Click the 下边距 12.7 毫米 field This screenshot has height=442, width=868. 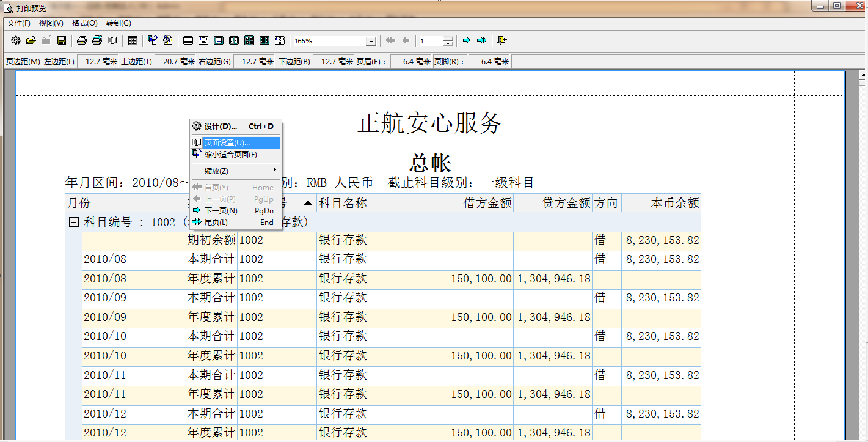pos(334,61)
